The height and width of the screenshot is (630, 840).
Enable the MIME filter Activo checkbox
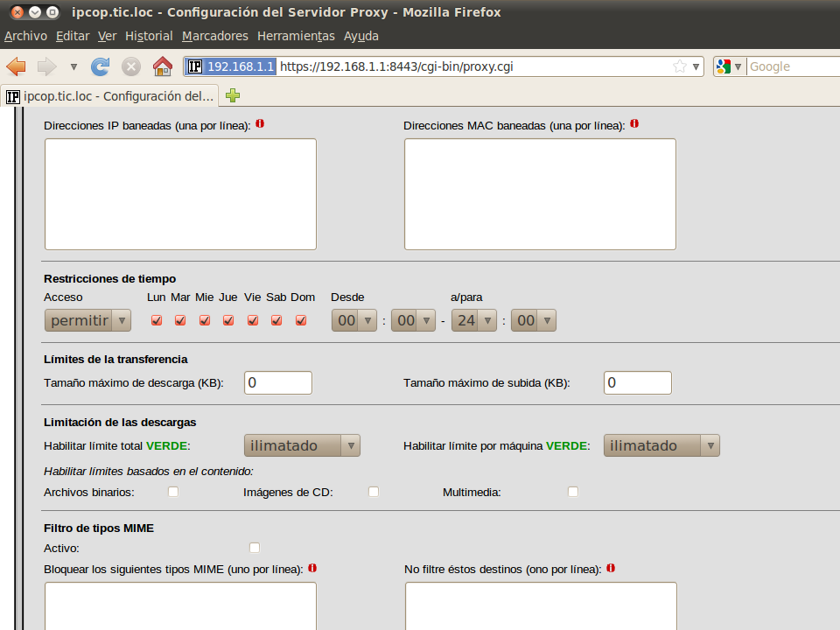[255, 548]
